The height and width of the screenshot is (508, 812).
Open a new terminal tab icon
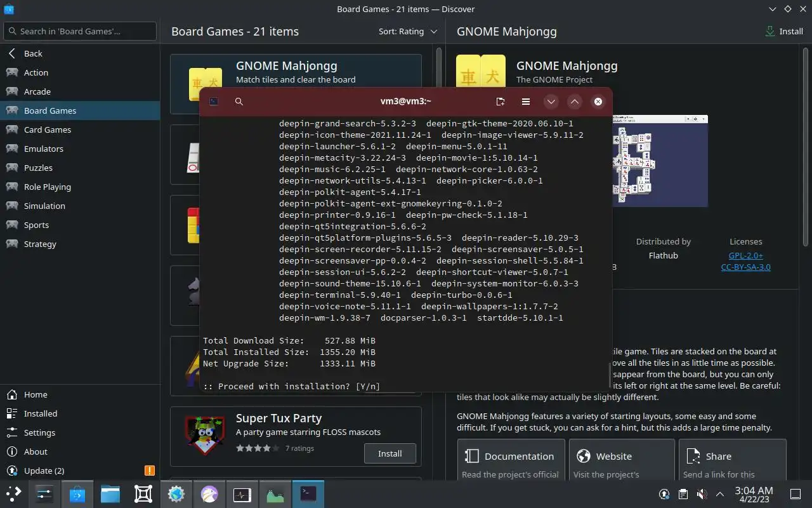(x=501, y=102)
